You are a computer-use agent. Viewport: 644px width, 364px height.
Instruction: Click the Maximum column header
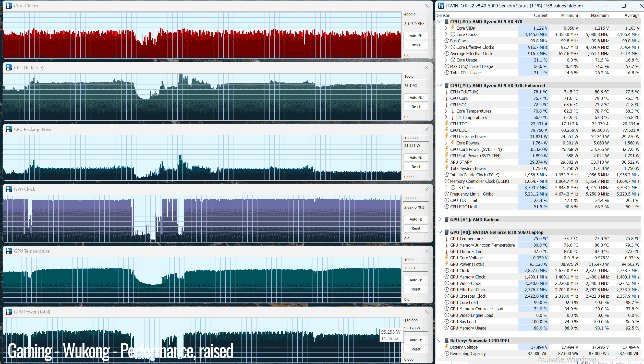point(600,15)
